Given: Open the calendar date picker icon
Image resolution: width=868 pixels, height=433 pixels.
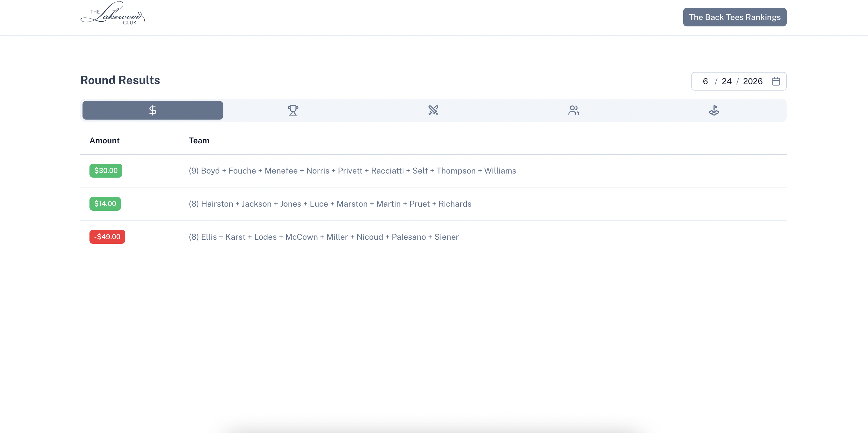Looking at the screenshot, I should coord(776,81).
